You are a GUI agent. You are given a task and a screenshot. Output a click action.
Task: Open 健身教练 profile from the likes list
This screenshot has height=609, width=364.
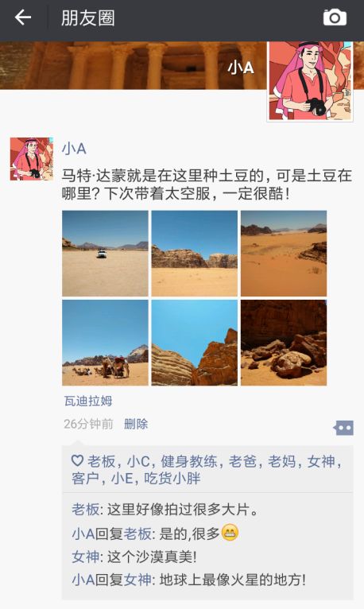click(x=188, y=461)
